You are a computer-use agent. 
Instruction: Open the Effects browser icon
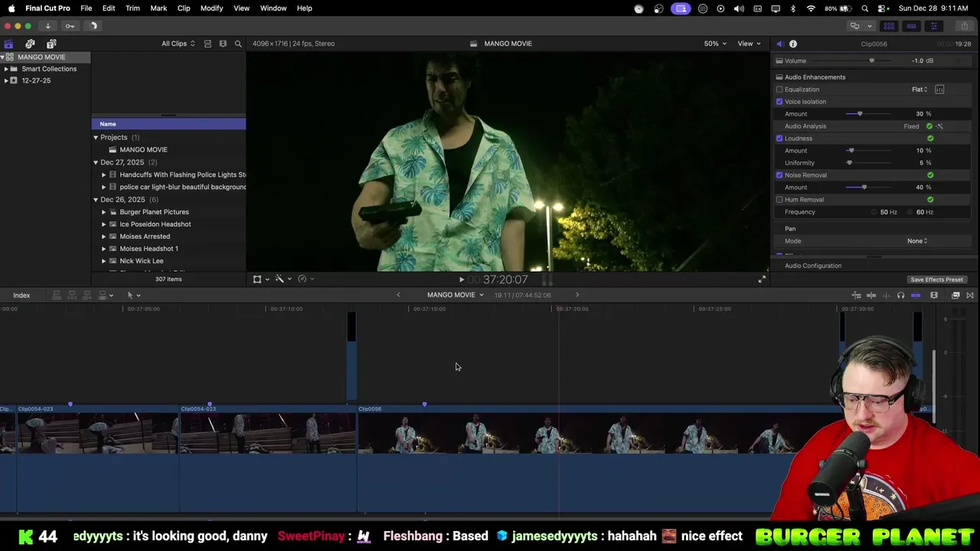coord(955,295)
